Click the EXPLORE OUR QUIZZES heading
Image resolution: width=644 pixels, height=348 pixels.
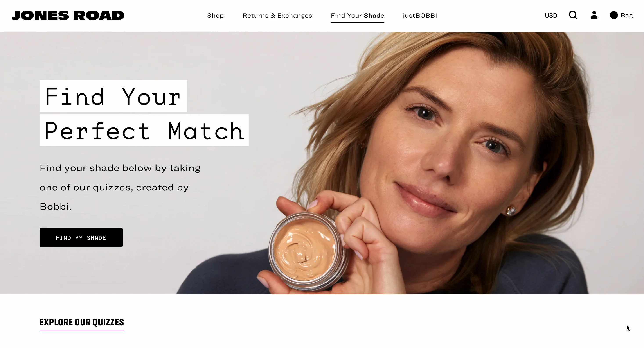pos(82,322)
